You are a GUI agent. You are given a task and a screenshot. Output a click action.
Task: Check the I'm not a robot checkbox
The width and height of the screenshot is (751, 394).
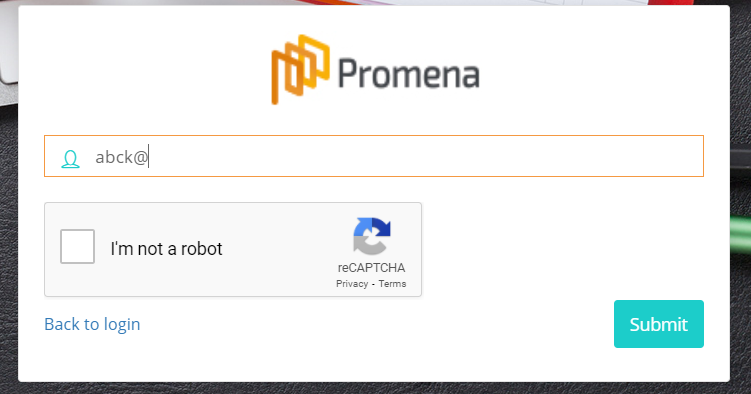[77, 247]
